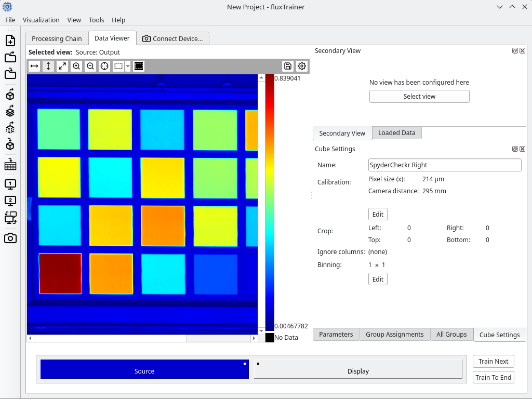Screen dimensions: 532x399
Task: Click the cube Name input field
Action: [445, 165]
